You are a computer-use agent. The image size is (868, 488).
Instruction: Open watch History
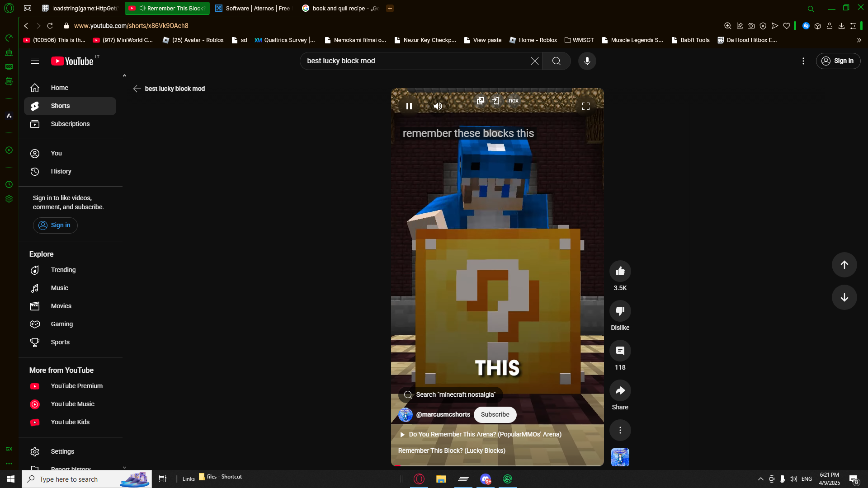click(x=70, y=171)
